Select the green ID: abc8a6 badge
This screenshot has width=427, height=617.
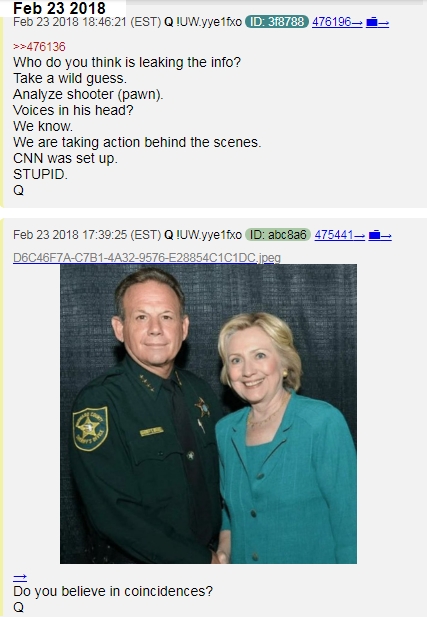(278, 235)
